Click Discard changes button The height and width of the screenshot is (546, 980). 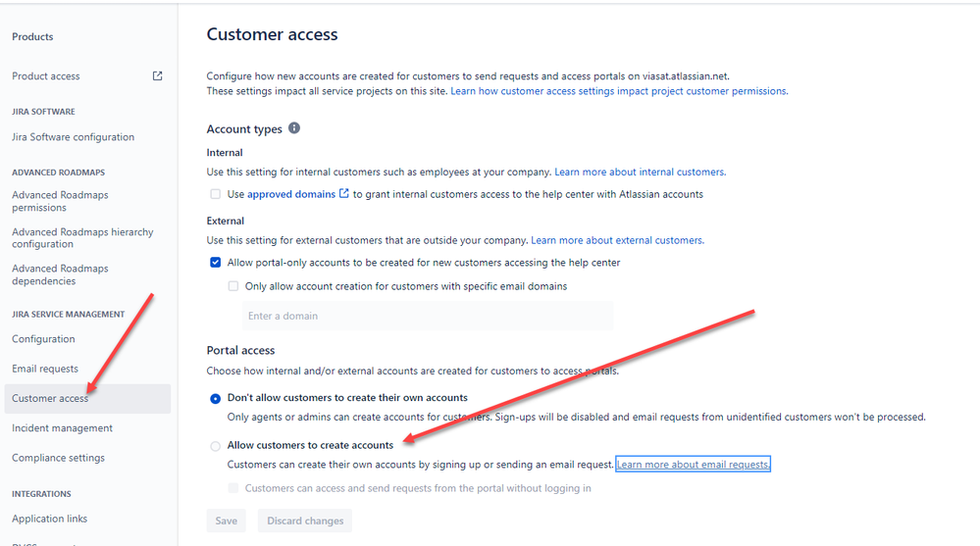[x=305, y=521]
